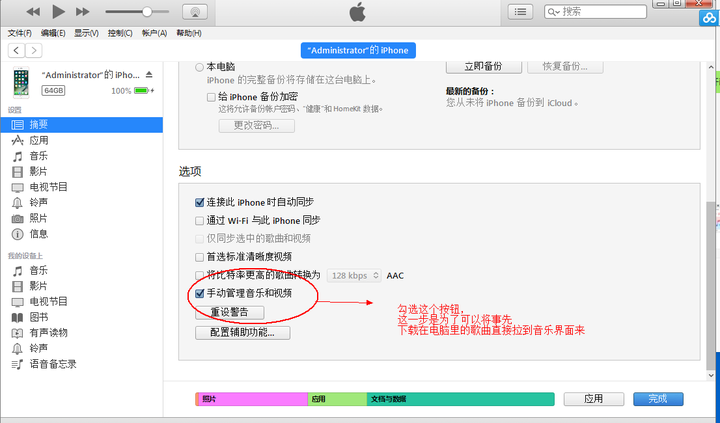Screen dimensions: 720x423
Task: Go back with the left arrow
Action: (x=17, y=51)
